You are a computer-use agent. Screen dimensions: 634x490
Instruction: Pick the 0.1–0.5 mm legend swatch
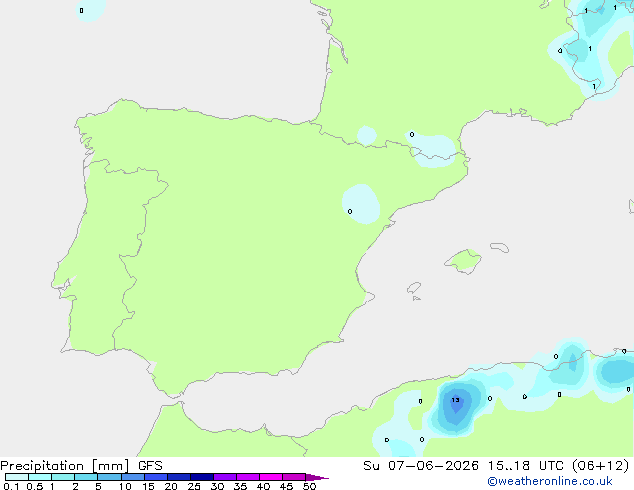tap(17, 477)
